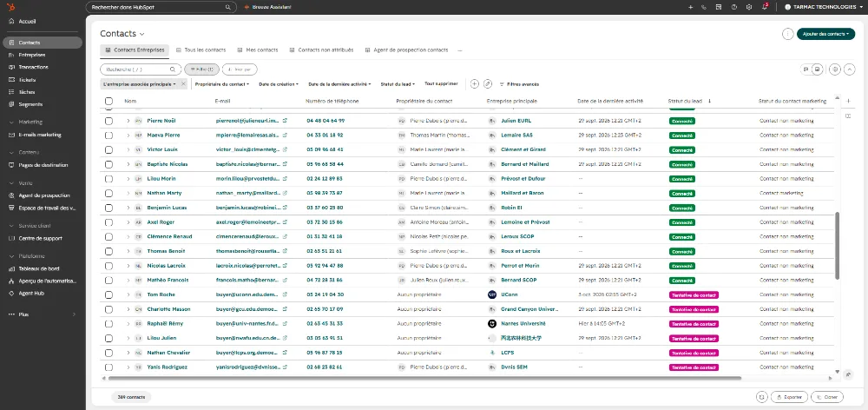Expand the Nathan Marty row chevron
This screenshot has height=410, width=868.
pos(128,193)
